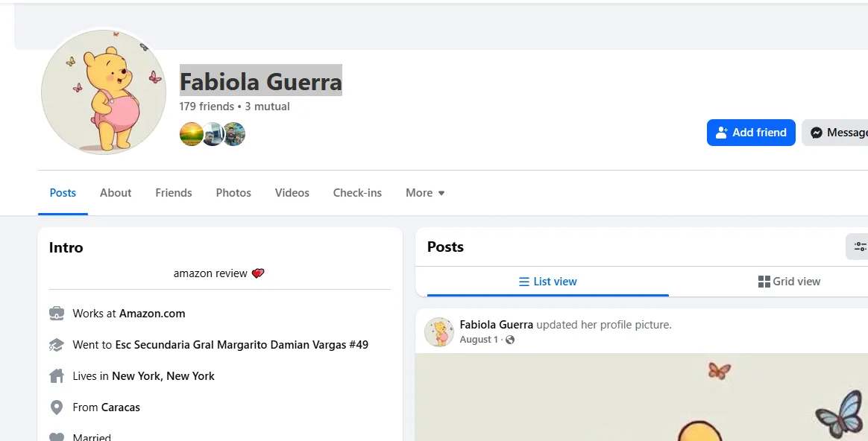Click the Married status text

click(92, 437)
